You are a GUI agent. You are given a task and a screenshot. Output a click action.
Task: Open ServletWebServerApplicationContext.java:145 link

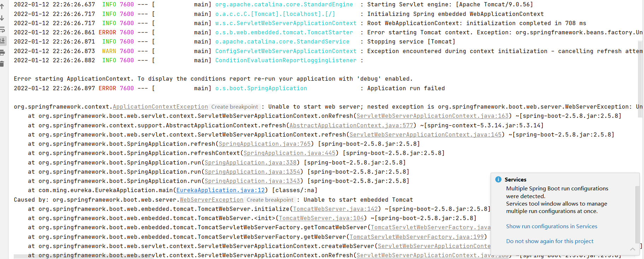426,135
